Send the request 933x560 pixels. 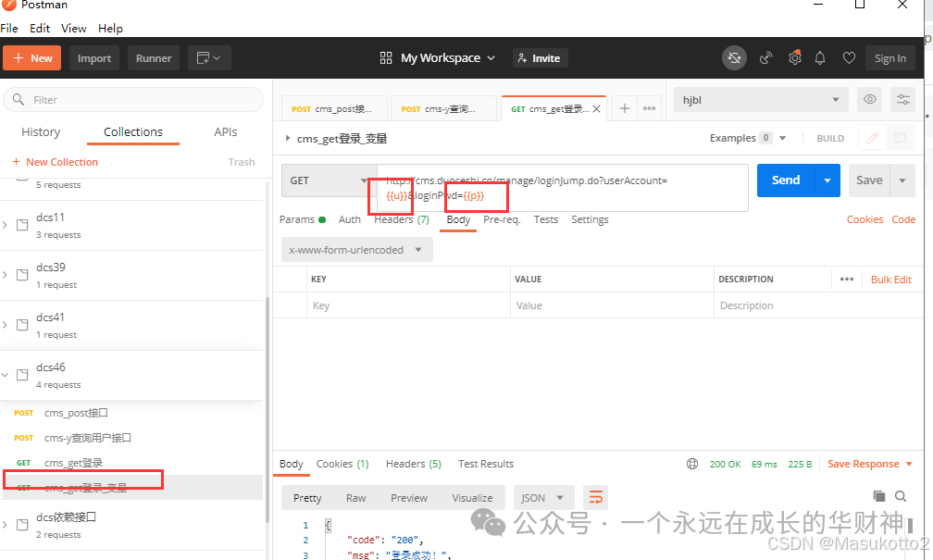point(786,180)
